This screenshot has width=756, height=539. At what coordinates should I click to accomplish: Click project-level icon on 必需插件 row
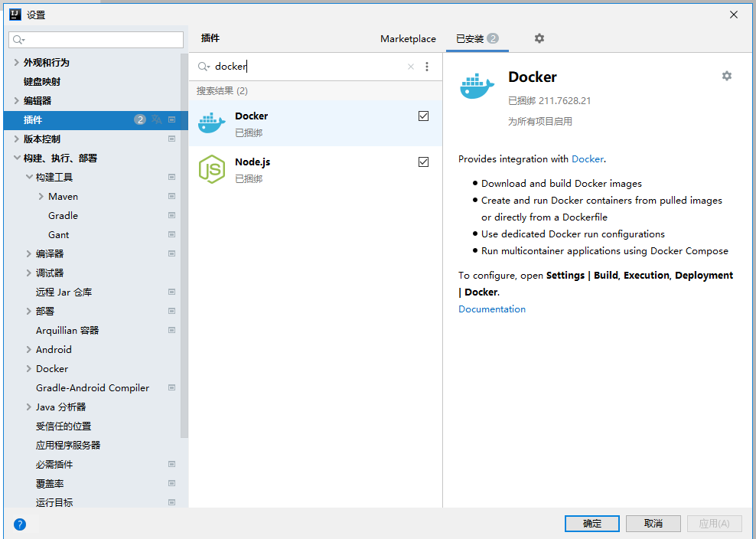[171, 464]
